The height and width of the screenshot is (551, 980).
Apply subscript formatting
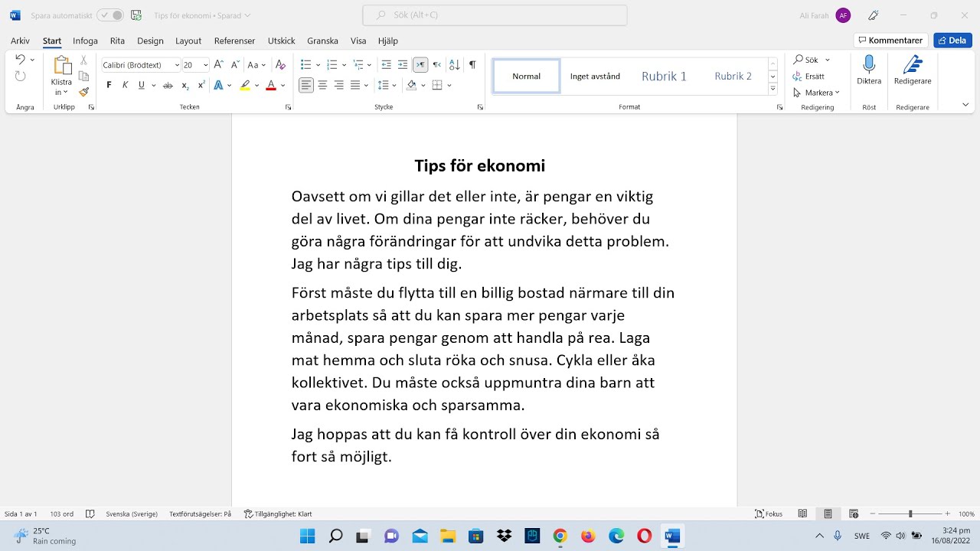pyautogui.click(x=185, y=86)
